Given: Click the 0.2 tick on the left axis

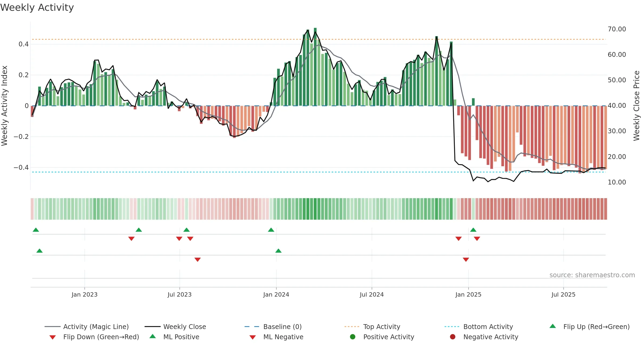Looking at the screenshot, I should click(x=24, y=75).
